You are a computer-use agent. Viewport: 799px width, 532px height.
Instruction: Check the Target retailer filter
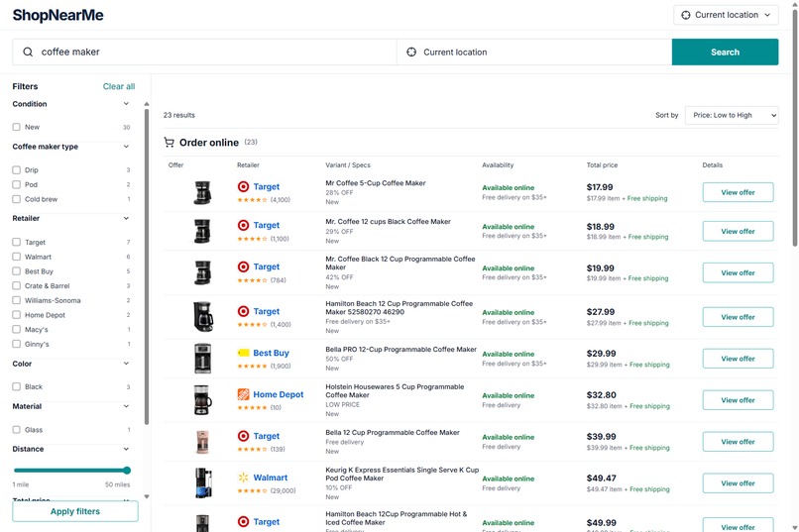click(x=16, y=243)
